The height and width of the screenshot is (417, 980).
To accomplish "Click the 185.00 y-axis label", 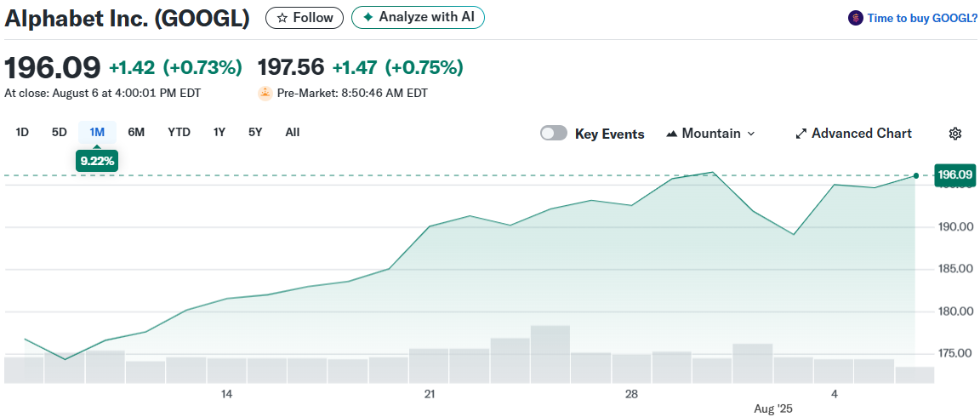I will (x=955, y=270).
